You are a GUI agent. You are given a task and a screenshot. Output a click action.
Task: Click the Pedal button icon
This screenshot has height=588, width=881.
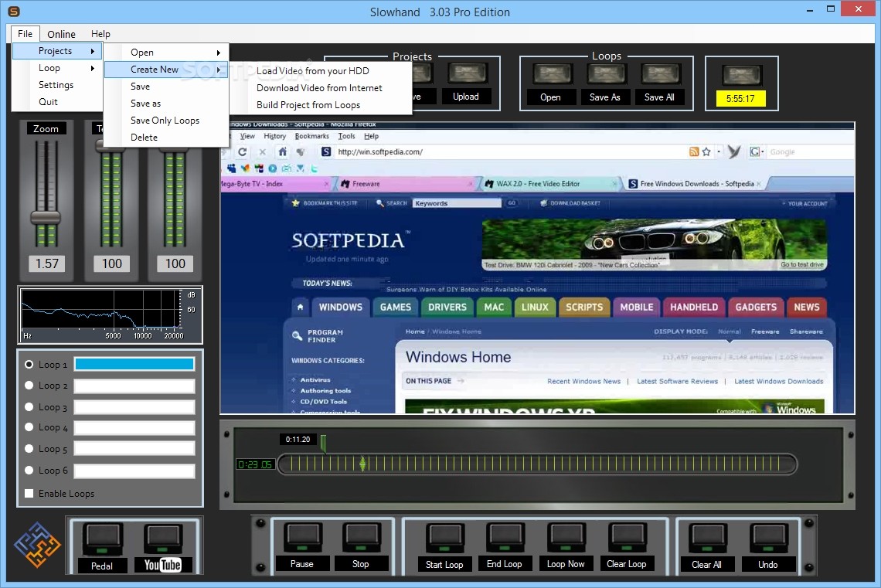click(x=102, y=539)
